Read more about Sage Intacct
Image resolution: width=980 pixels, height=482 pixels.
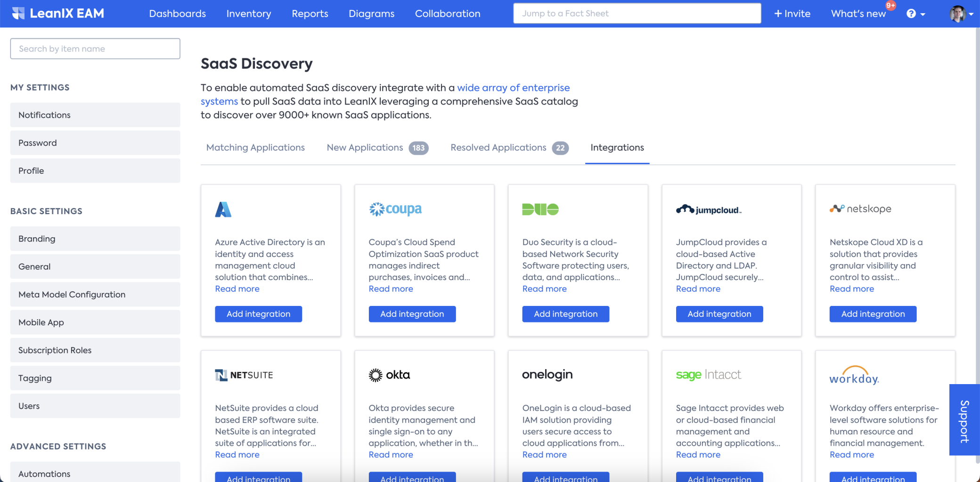698,454
